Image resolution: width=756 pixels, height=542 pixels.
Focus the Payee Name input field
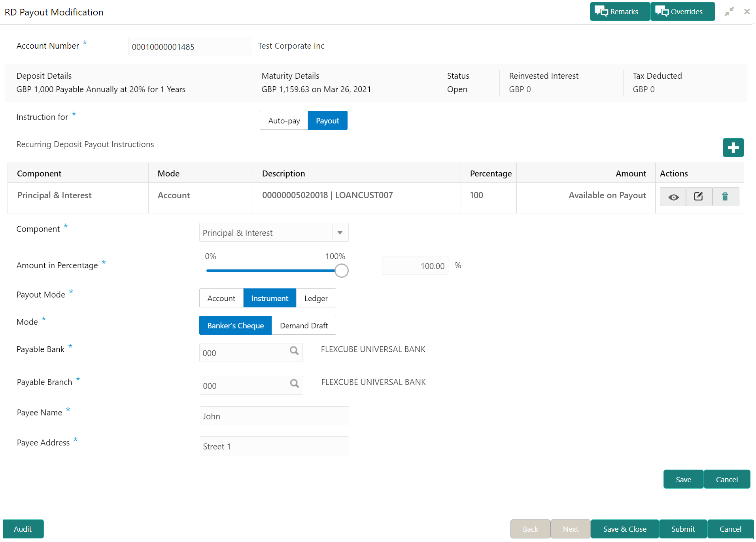click(274, 416)
